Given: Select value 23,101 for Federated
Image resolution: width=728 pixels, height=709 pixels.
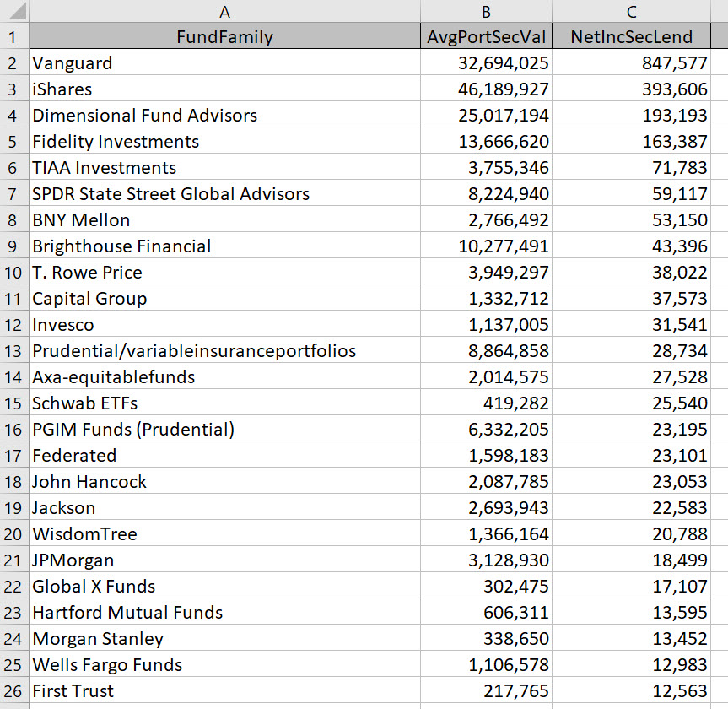Looking at the screenshot, I should click(x=632, y=455).
